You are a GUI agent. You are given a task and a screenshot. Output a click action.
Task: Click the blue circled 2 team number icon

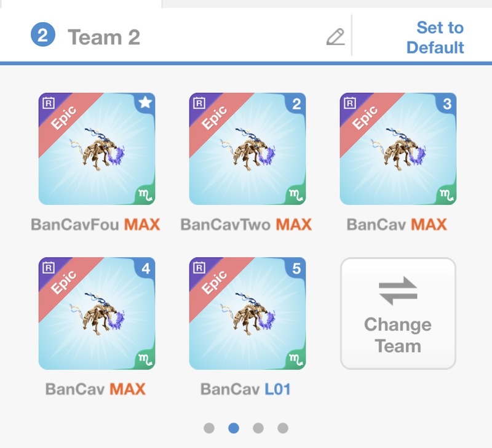click(x=43, y=34)
